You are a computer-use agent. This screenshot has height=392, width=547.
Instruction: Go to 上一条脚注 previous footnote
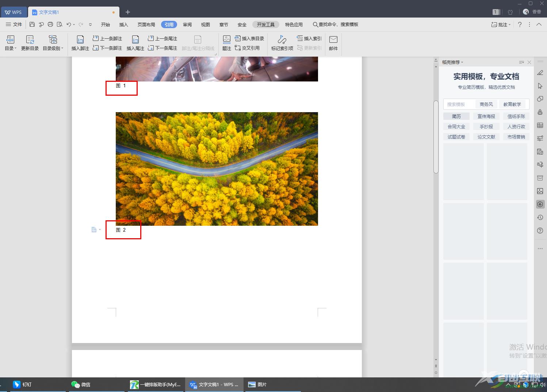[x=107, y=38]
